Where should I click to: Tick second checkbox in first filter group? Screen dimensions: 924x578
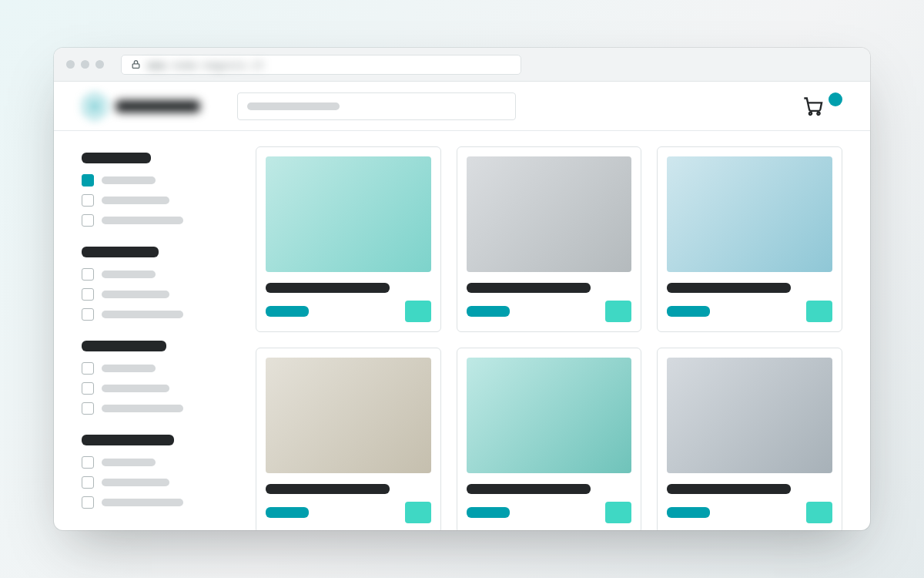pyautogui.click(x=88, y=200)
